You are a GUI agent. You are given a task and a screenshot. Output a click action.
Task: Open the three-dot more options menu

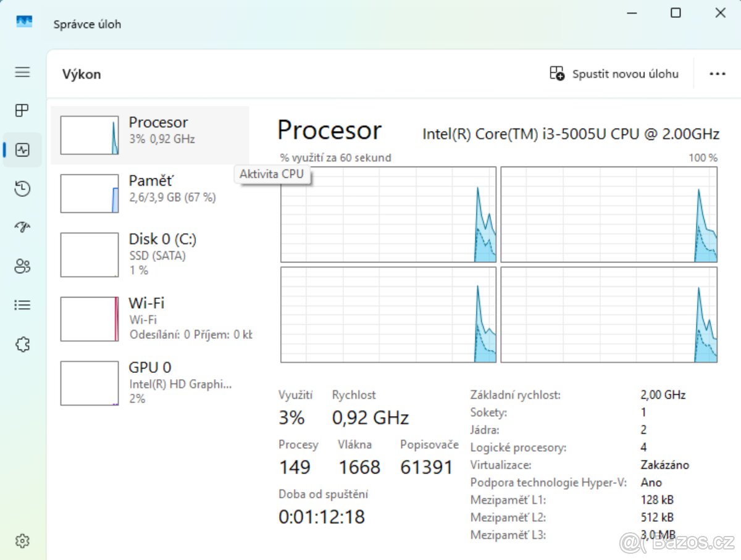[718, 73]
